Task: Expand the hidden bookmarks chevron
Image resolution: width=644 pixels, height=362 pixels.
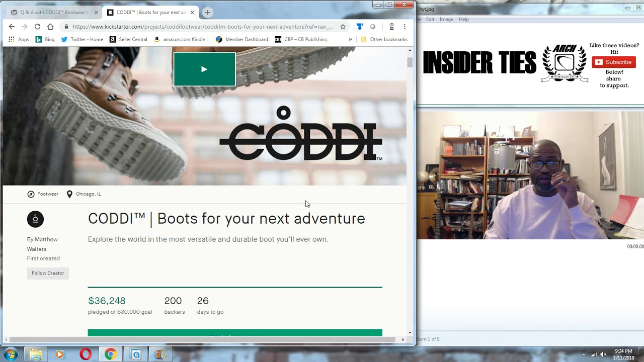Action: (x=350, y=39)
